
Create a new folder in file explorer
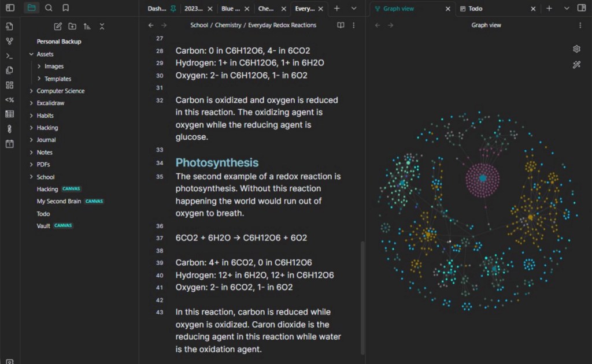(72, 27)
